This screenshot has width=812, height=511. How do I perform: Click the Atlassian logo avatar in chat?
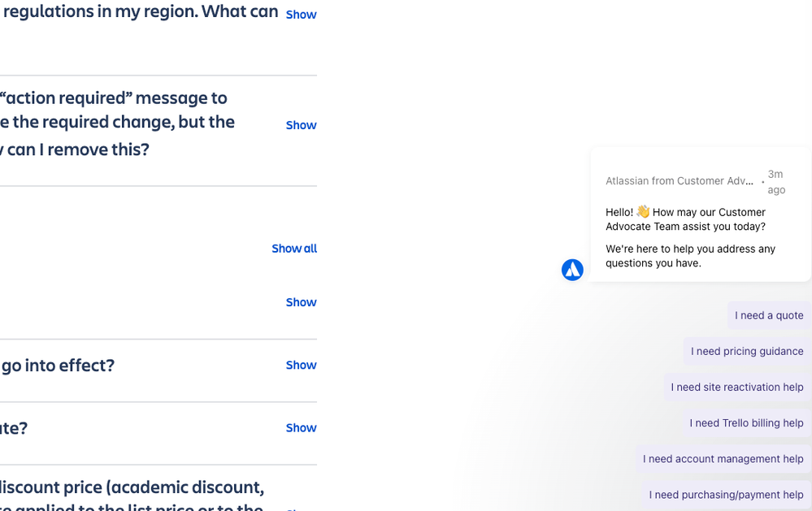tap(572, 270)
